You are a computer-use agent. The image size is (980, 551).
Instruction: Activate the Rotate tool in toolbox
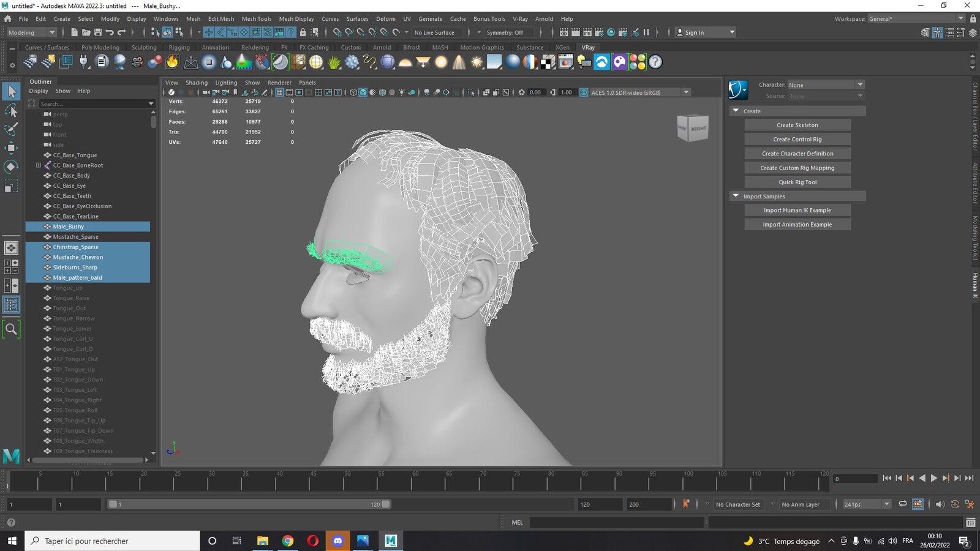pos(11,167)
